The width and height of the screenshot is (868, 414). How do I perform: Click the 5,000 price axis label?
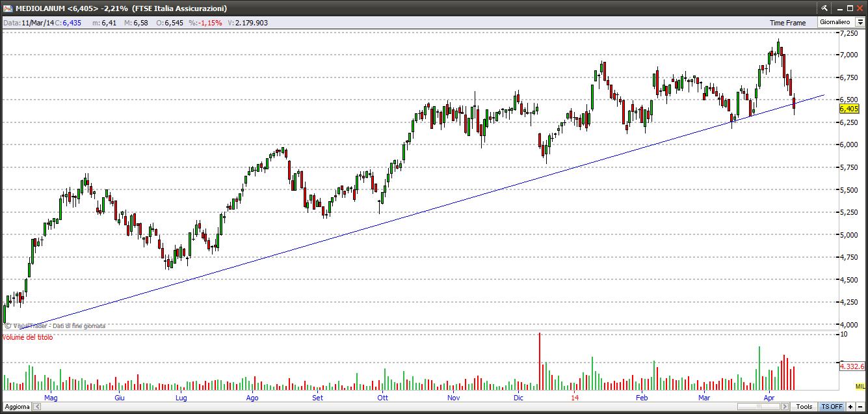(x=848, y=234)
